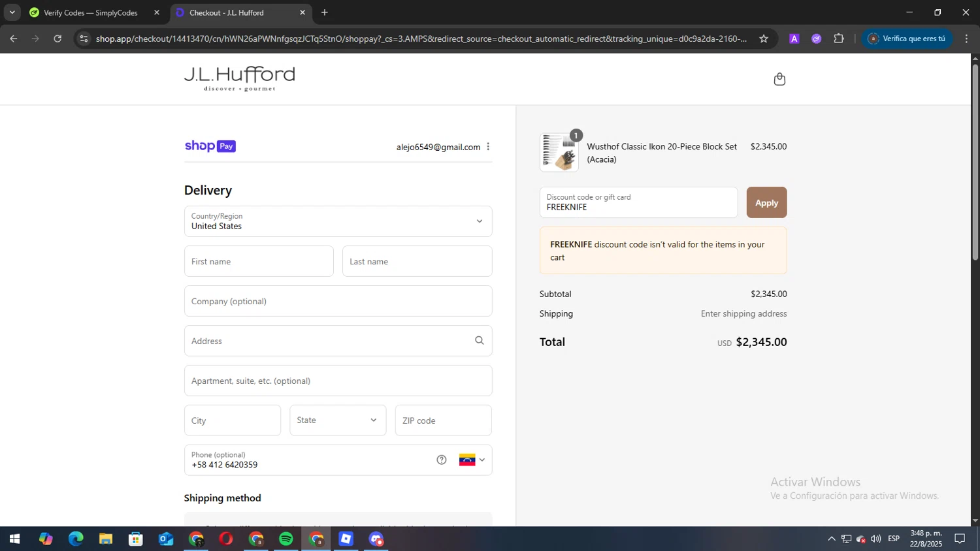Switch the ESP keyboard language indicator
Image resolution: width=980 pixels, height=551 pixels.
[894, 539]
